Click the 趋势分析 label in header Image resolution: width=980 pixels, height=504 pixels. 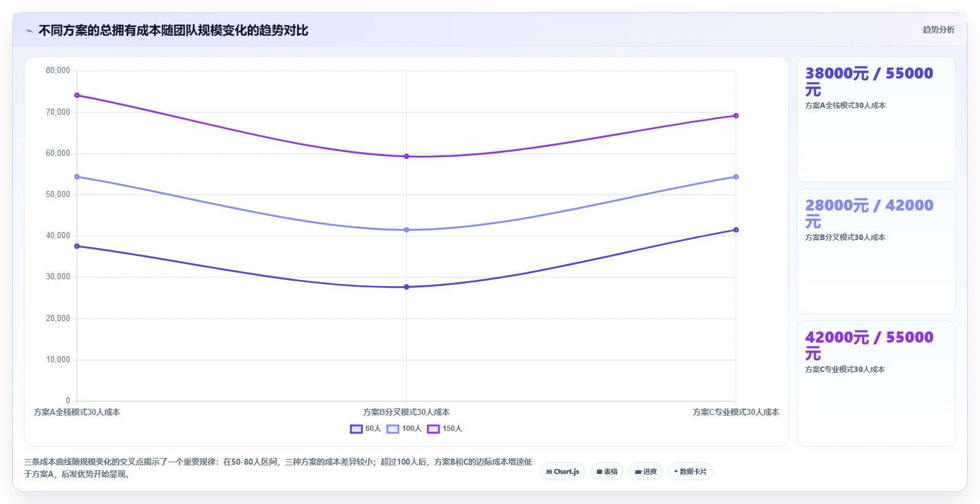pos(938,29)
